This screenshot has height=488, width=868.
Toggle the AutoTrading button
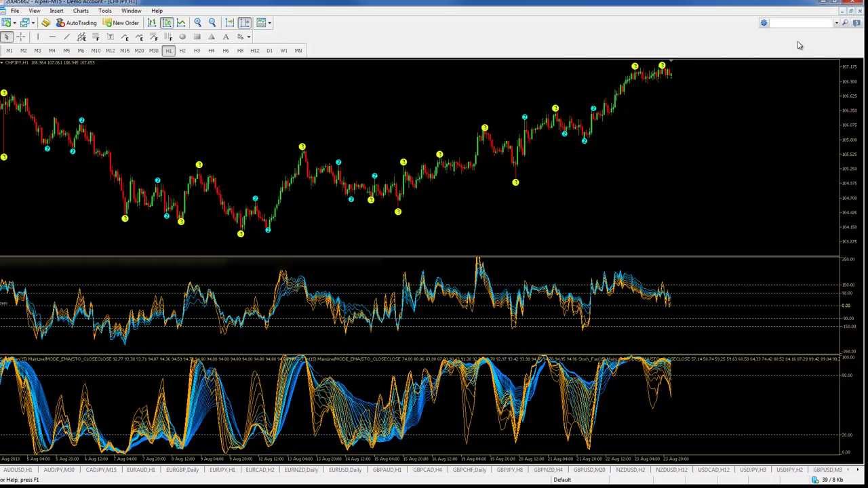tap(77, 23)
